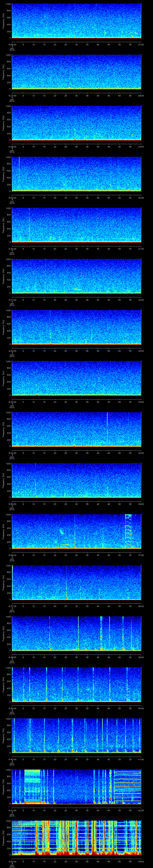The width and height of the screenshot is (153, 868).
Task: Click the 27:00 end time label
Action: (x=141, y=44)
